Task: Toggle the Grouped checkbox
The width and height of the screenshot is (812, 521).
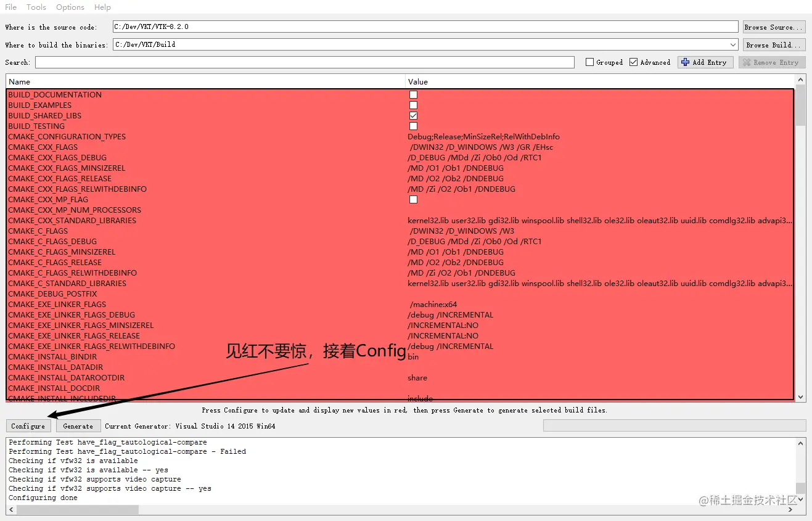Action: pyautogui.click(x=589, y=62)
